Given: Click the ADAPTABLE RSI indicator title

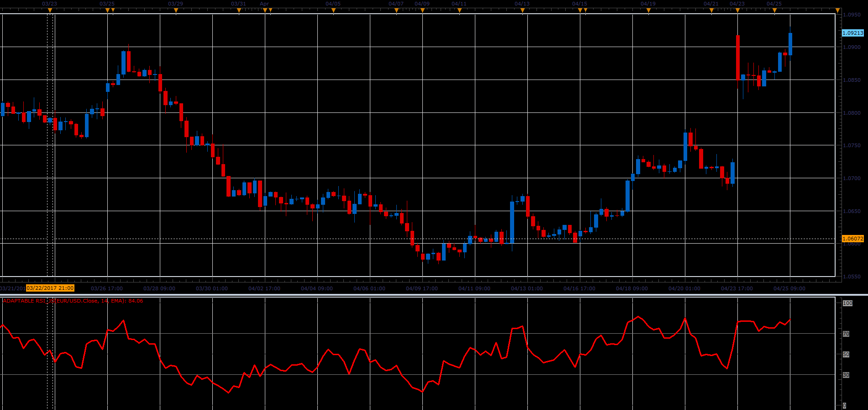Looking at the screenshot, I should pos(73,301).
